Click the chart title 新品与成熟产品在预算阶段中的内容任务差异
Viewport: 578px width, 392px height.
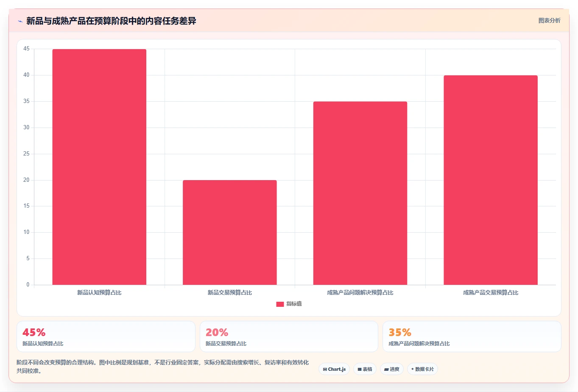(x=111, y=21)
